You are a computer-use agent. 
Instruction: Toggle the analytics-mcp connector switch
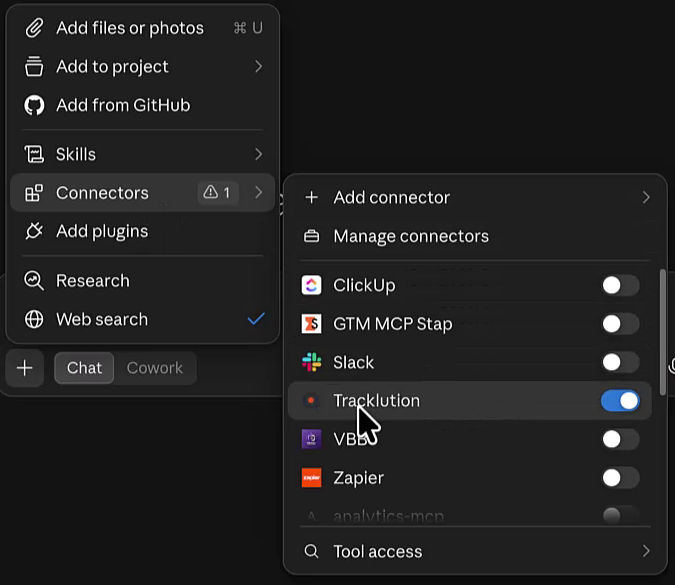(x=620, y=515)
